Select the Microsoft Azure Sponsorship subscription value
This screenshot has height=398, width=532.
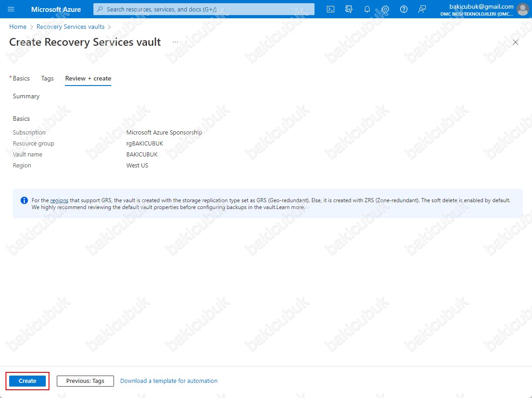click(x=164, y=132)
